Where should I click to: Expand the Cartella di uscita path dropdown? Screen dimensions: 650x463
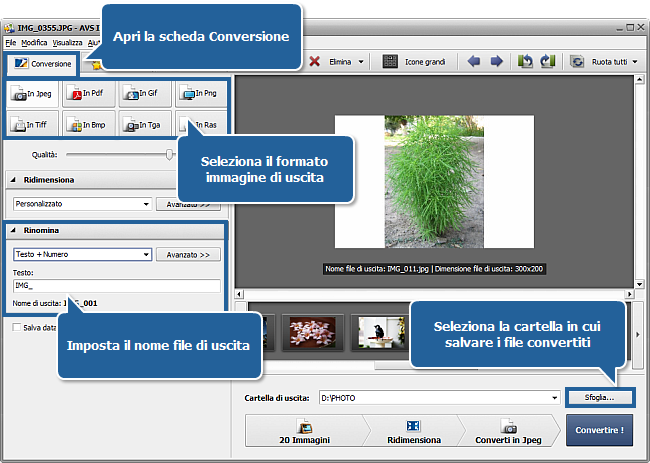click(553, 398)
